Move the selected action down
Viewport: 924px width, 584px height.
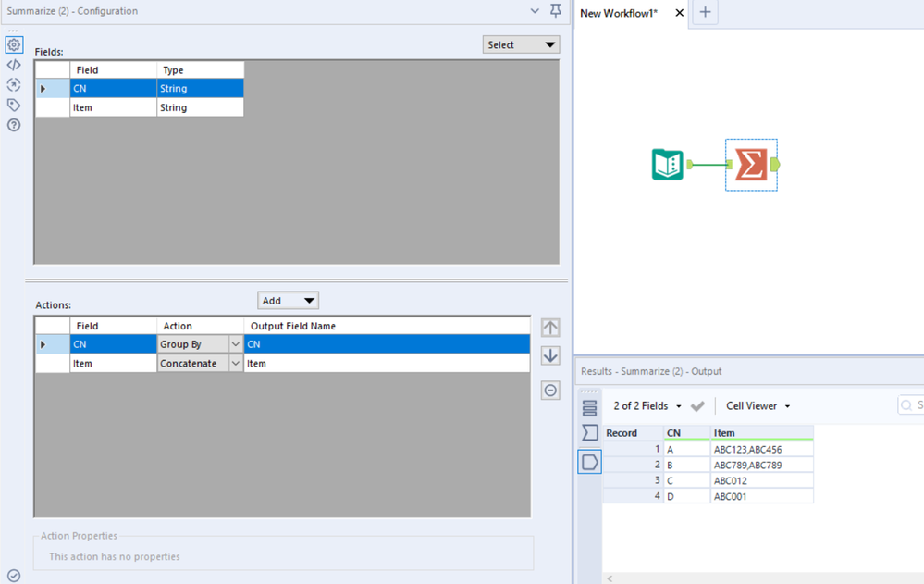[550, 355]
